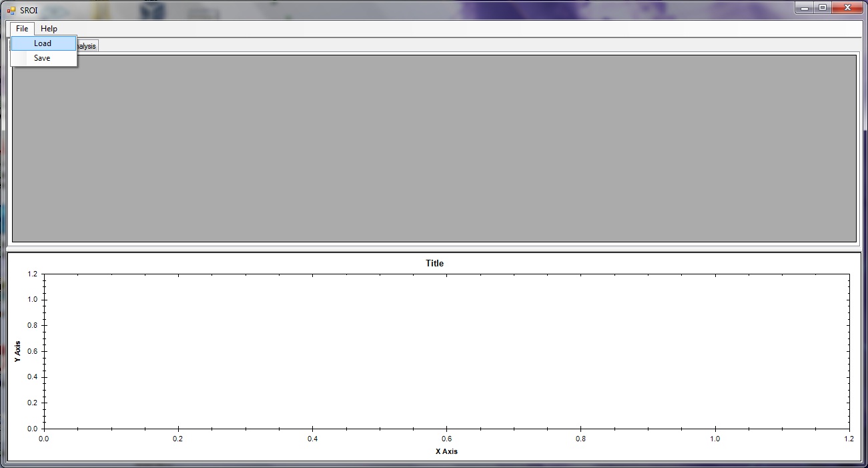Click the 0.4 tick label on Y axis
The width and height of the screenshot is (868, 468).
click(33, 377)
